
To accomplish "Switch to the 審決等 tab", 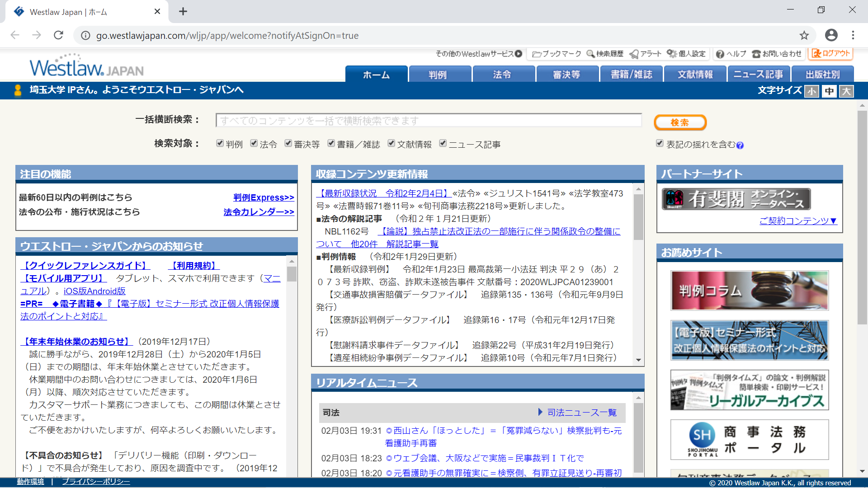I will (x=567, y=74).
